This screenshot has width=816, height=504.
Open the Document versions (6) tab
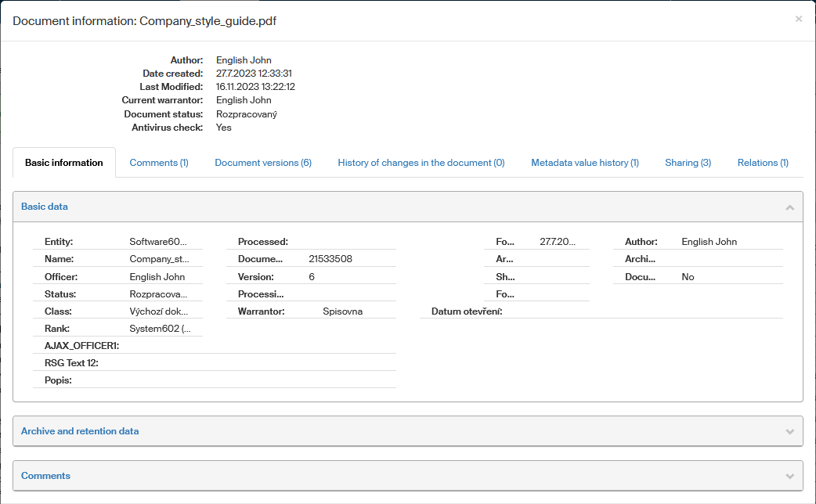(x=263, y=163)
